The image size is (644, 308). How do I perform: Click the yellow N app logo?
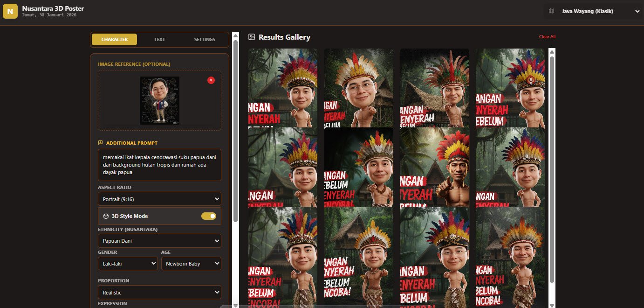pyautogui.click(x=10, y=11)
